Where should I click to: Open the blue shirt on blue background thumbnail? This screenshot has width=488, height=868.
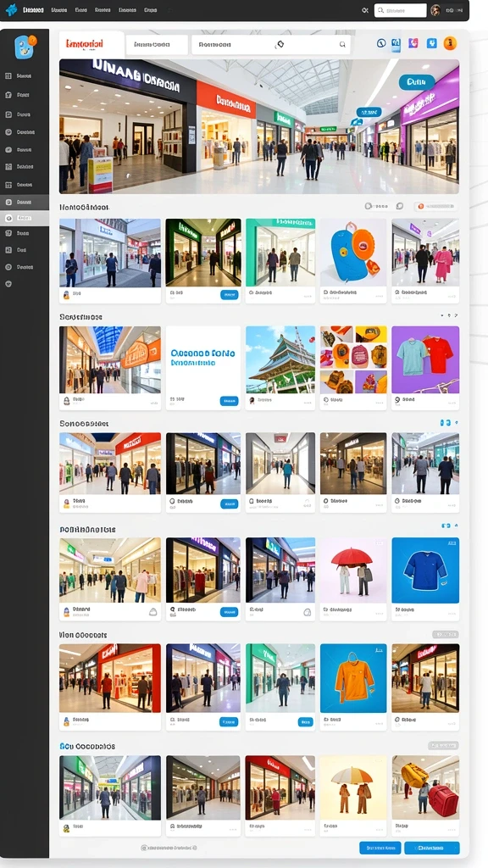[425, 570]
